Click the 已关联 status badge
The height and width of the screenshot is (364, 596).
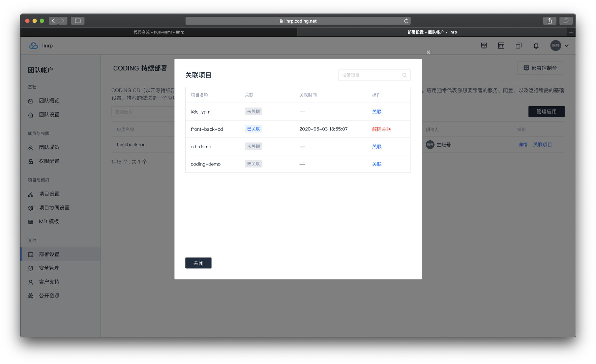(x=254, y=129)
